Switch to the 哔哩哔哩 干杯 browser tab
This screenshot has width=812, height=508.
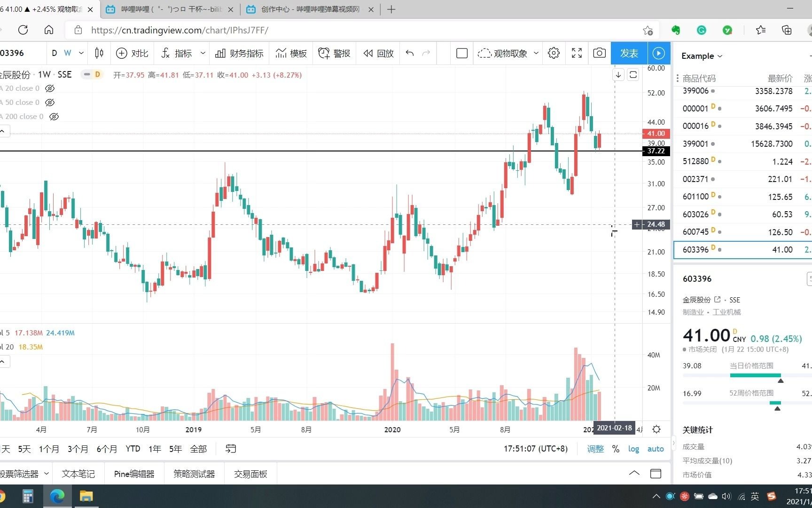[171, 9]
